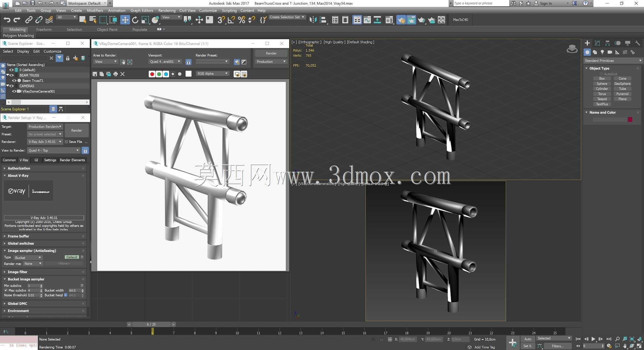
Task: Select the Cameras category icon
Action: (x=610, y=52)
